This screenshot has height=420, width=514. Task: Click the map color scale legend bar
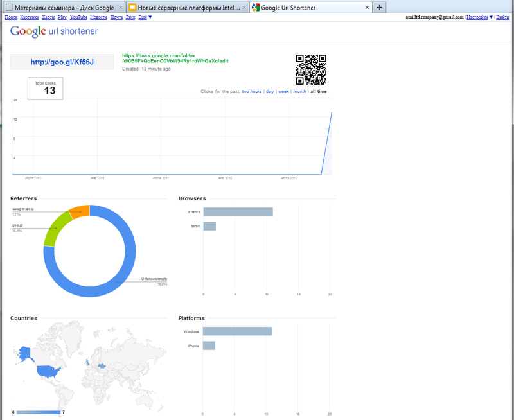[39, 412]
